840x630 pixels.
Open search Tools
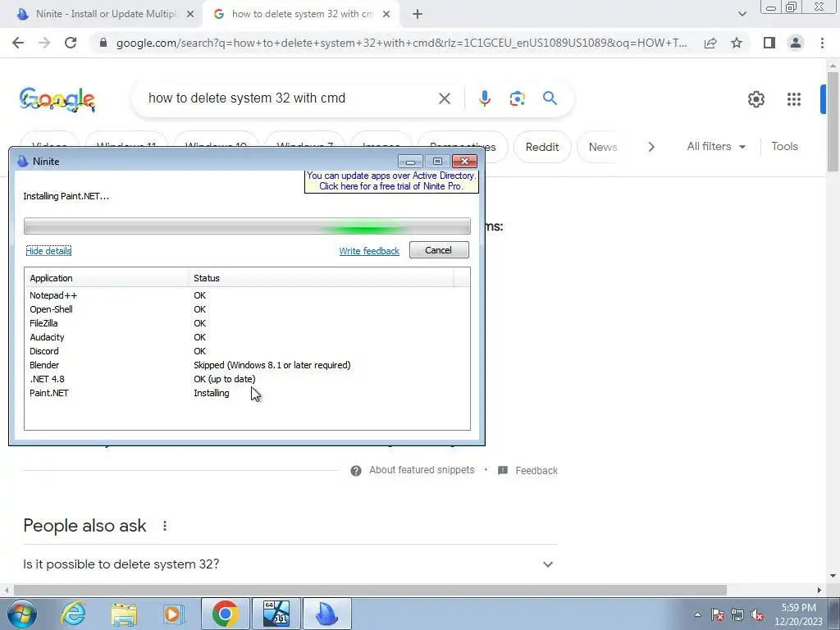pos(784,146)
